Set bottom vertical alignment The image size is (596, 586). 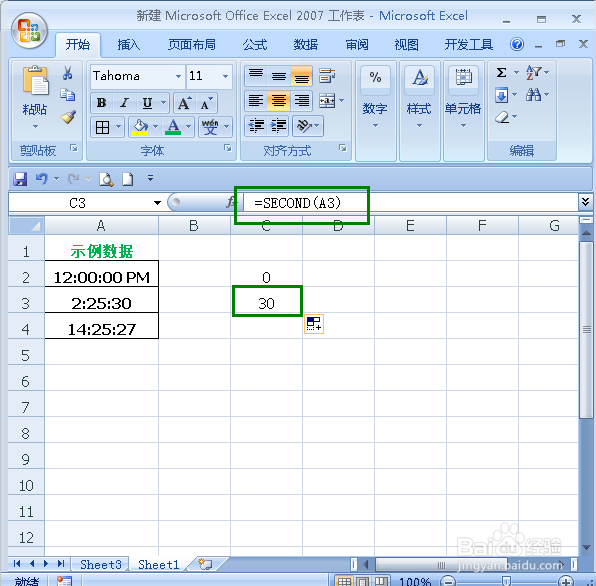click(x=301, y=76)
